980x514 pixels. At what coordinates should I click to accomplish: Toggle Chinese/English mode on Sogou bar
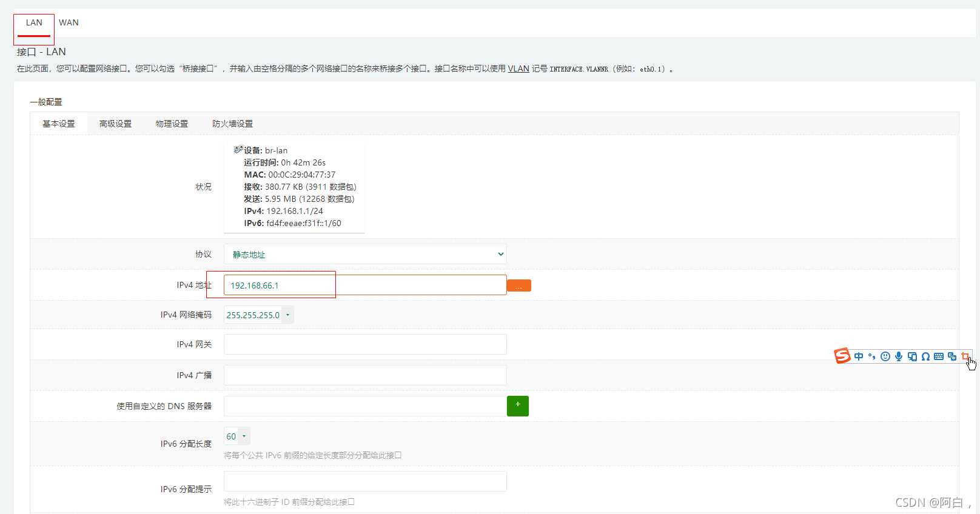pos(859,356)
